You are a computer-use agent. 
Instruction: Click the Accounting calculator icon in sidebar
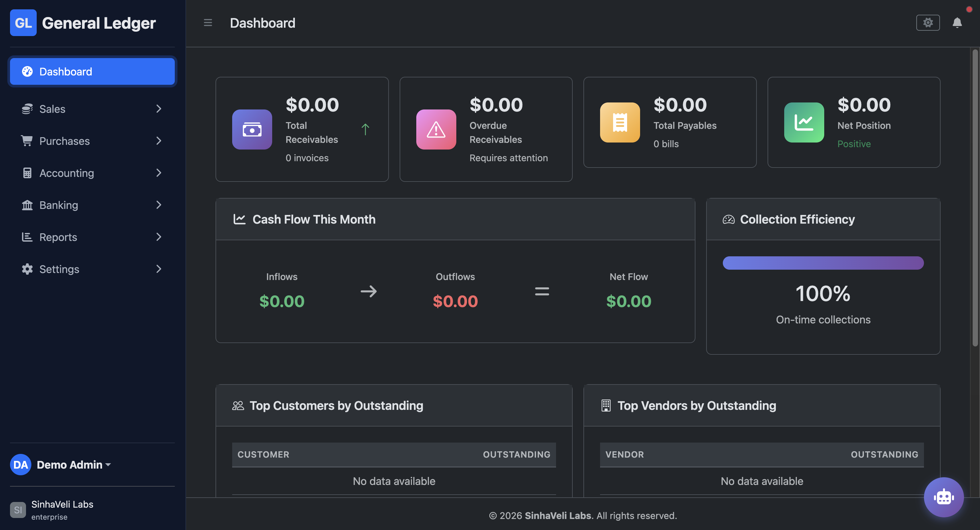(27, 173)
